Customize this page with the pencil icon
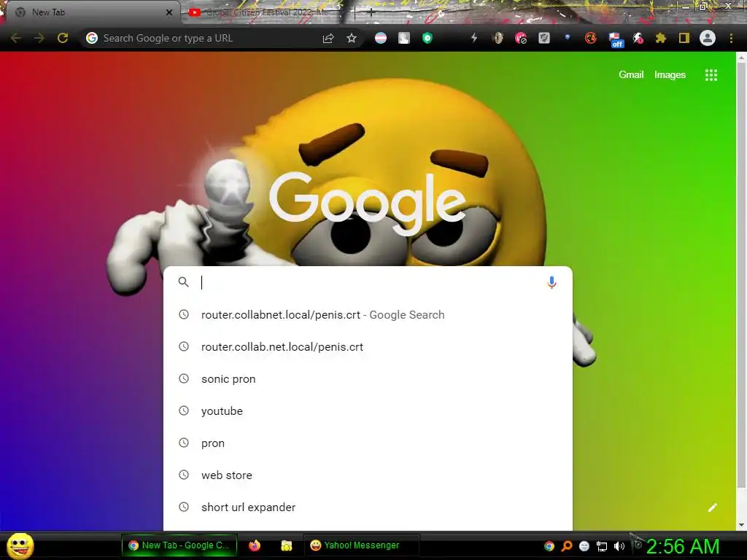Viewport: 747px width, 560px height. pyautogui.click(x=712, y=507)
